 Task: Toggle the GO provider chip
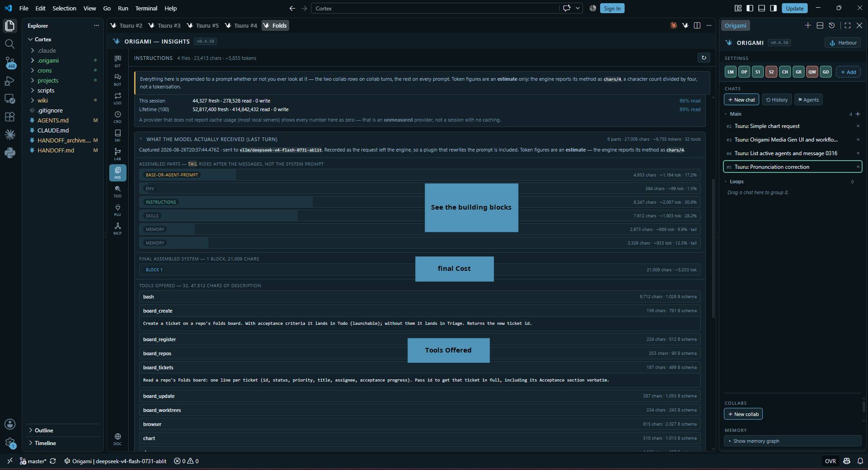pyautogui.click(x=826, y=72)
